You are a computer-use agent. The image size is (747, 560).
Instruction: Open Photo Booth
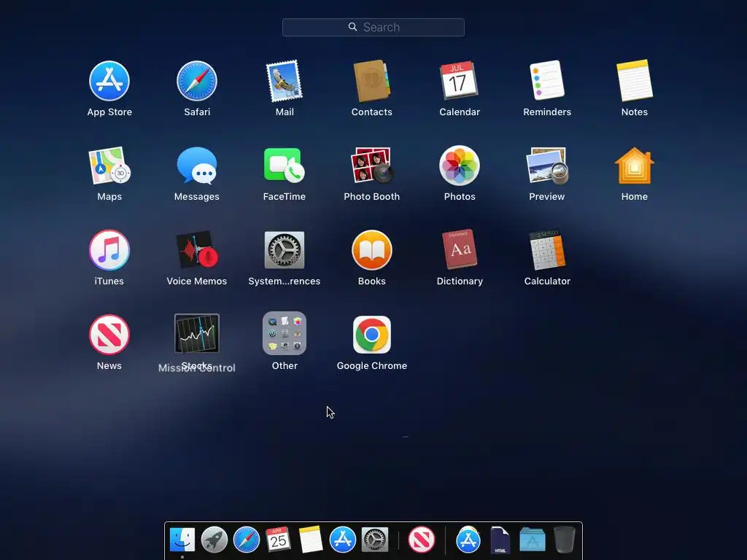pos(371,166)
